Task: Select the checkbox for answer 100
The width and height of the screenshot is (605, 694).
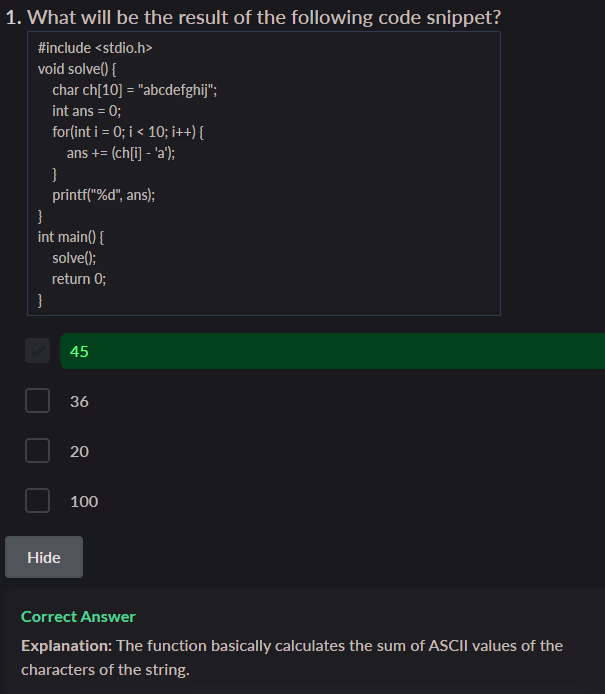Action: click(x=38, y=501)
